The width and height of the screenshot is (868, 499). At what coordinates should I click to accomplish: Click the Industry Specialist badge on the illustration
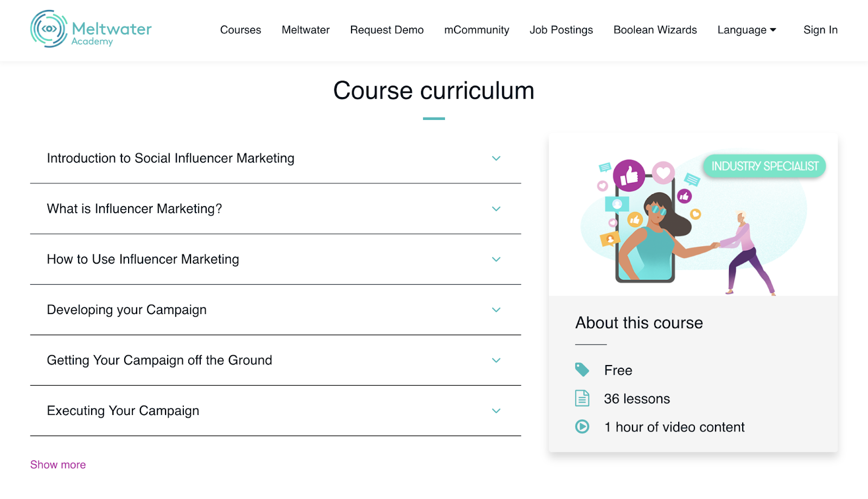pyautogui.click(x=765, y=166)
